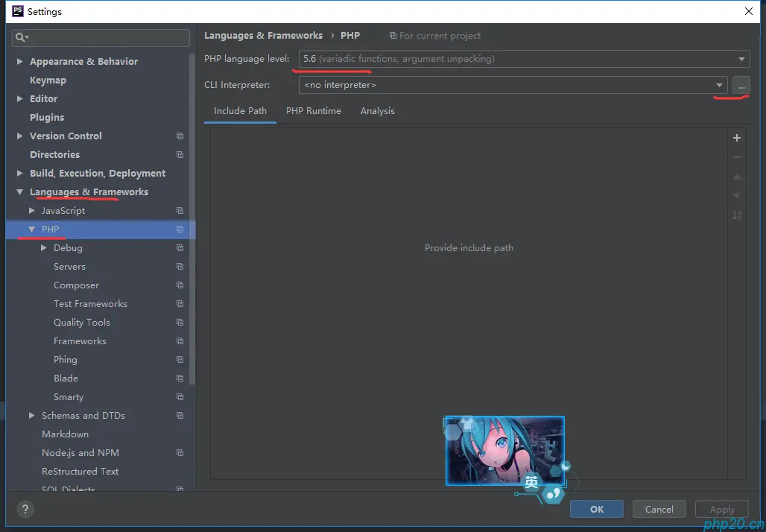Click the project-level icon beside Debug
Viewport: 766px width, 532px height.
(180, 248)
